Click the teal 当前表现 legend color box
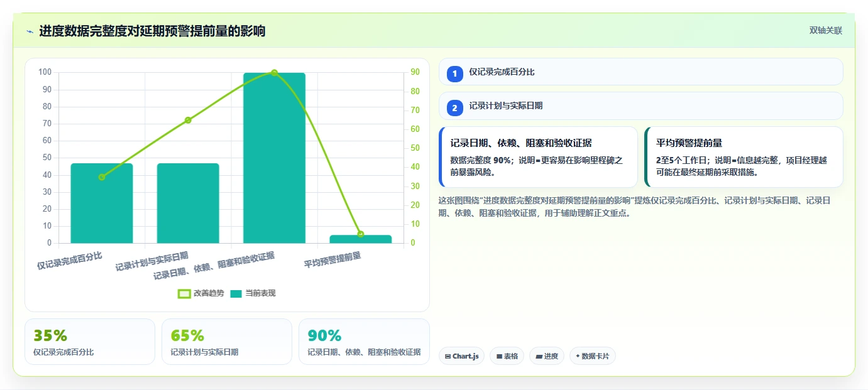 coord(236,293)
